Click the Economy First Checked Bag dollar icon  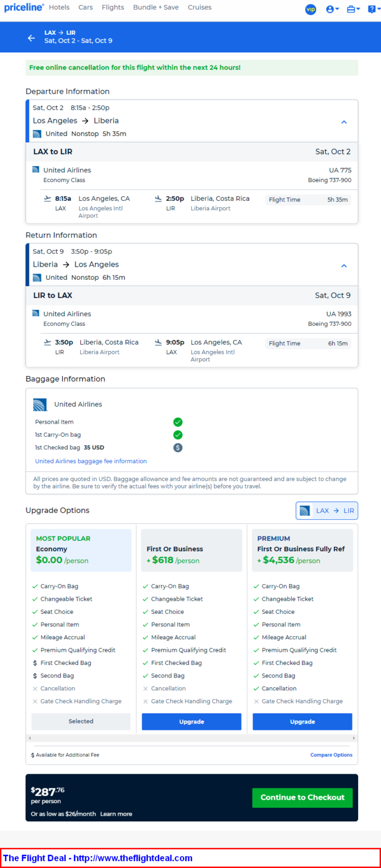[35, 663]
